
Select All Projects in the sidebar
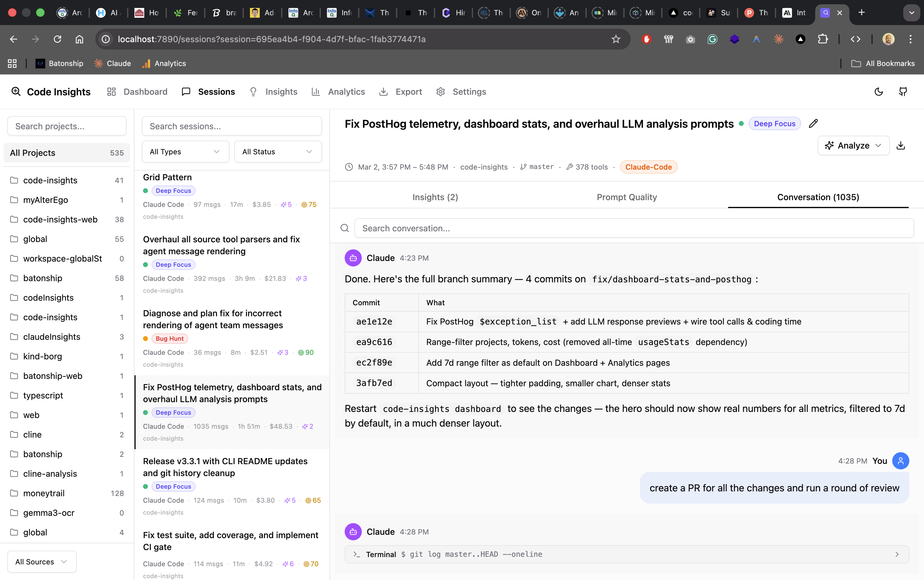pos(66,153)
